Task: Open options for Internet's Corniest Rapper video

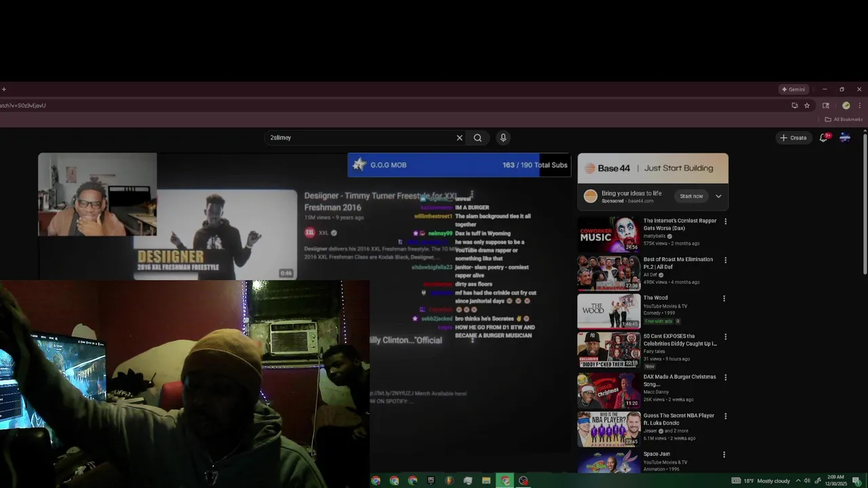Action: (725, 221)
